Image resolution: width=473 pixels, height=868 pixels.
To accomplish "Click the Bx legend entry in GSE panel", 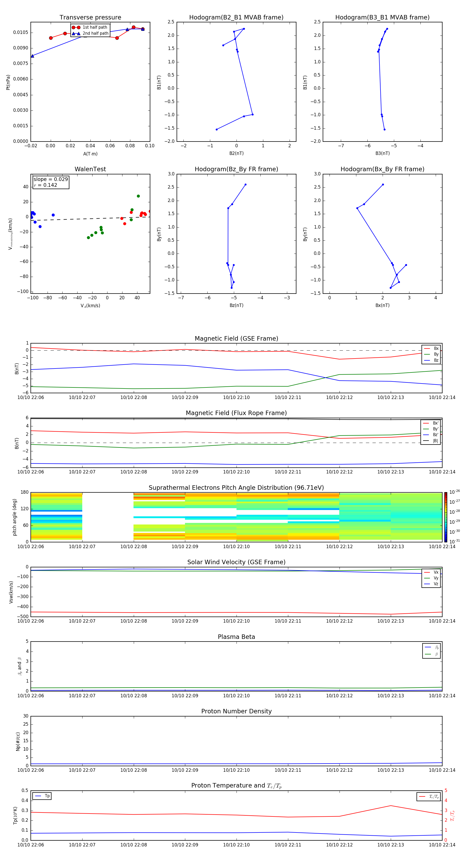I will [431, 349].
